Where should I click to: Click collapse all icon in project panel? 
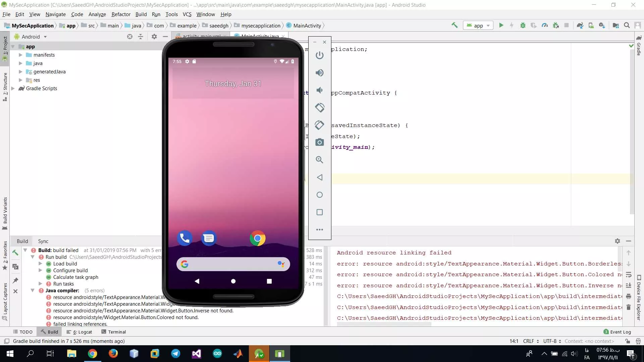point(141,37)
